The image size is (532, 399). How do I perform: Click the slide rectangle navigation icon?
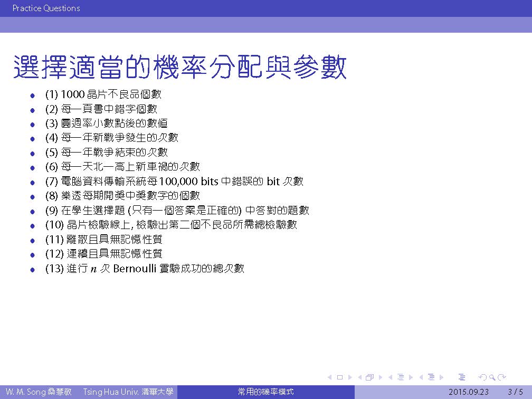[x=339, y=377]
